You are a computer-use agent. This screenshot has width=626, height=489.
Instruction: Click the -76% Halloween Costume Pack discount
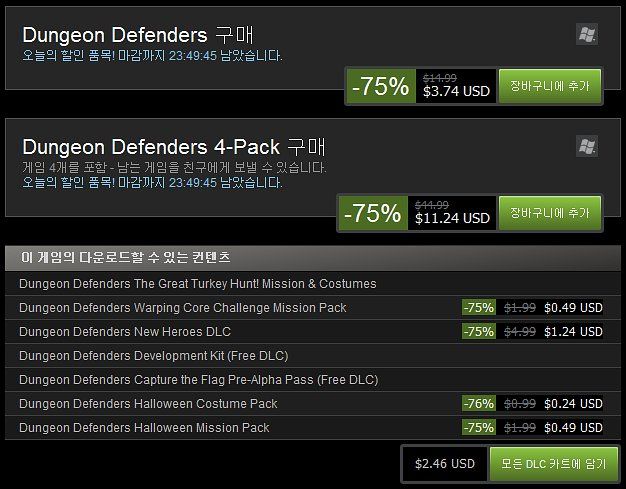coord(479,404)
